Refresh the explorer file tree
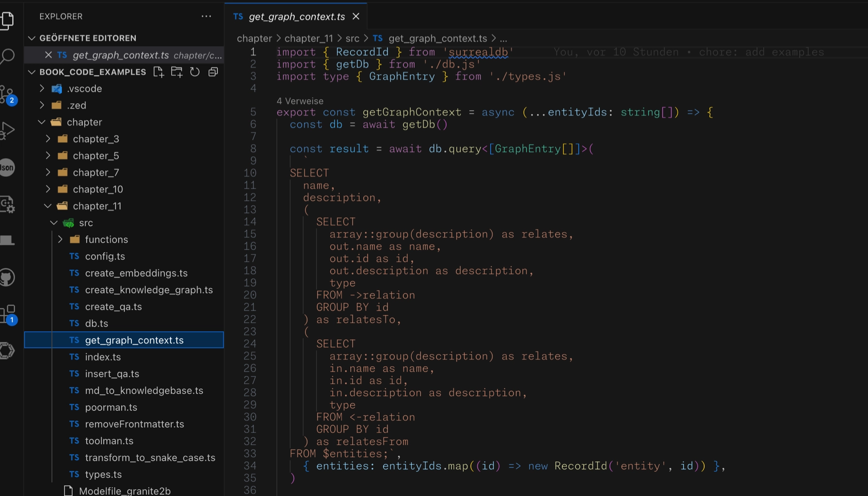Image resolution: width=868 pixels, height=496 pixels. coord(195,72)
